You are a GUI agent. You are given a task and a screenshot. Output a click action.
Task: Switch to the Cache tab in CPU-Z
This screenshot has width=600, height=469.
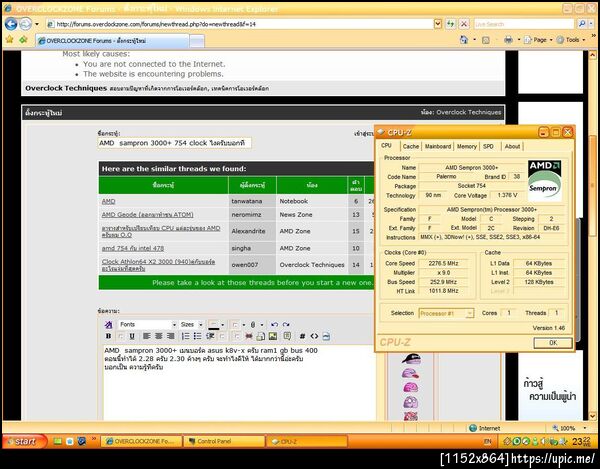point(411,147)
